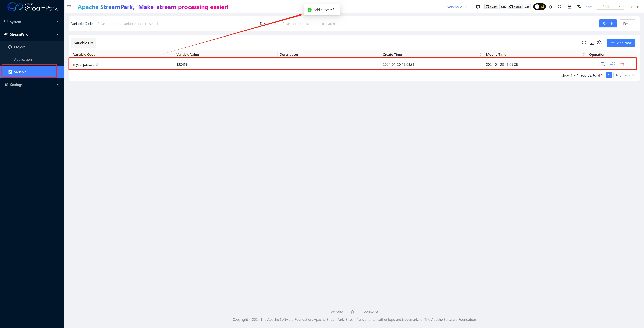644x328 pixels.
Task: Lock the screen with padlock icon
Action: coord(569,7)
